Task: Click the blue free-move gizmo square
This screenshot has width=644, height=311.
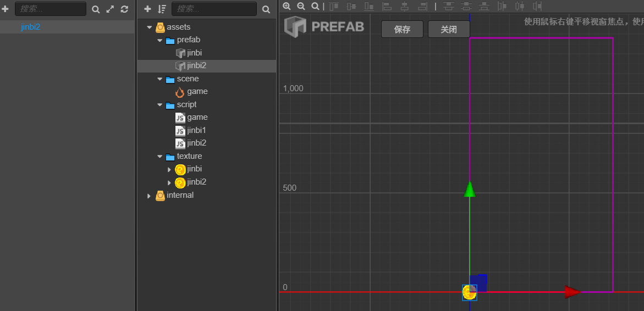Action: [478, 282]
